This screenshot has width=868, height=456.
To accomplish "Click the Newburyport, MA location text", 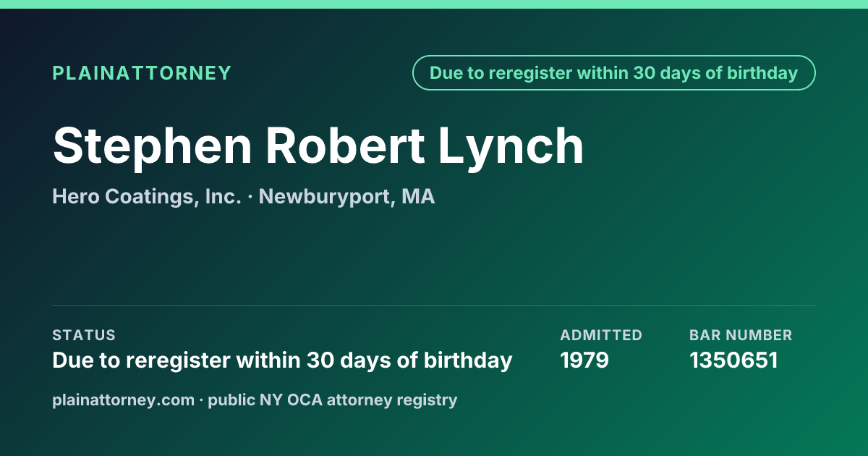I will coord(346,197).
